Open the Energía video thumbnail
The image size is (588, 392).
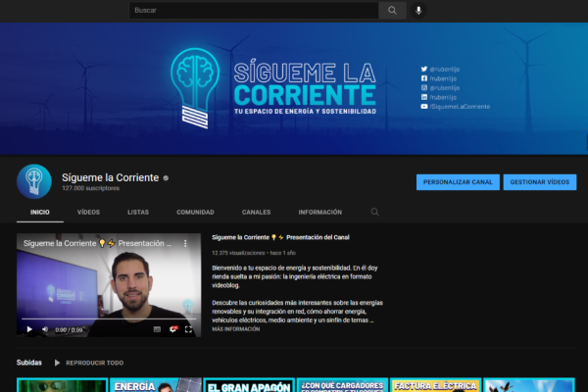(156, 385)
